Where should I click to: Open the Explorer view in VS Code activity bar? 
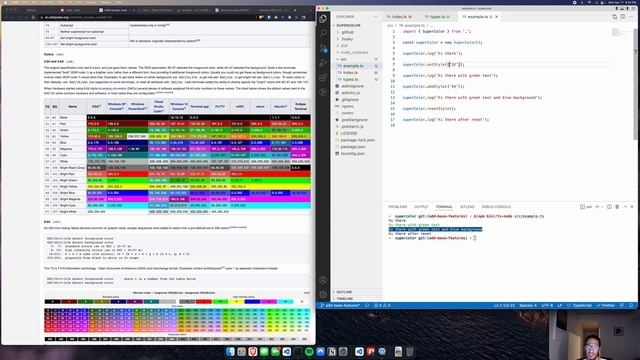pos(323,18)
